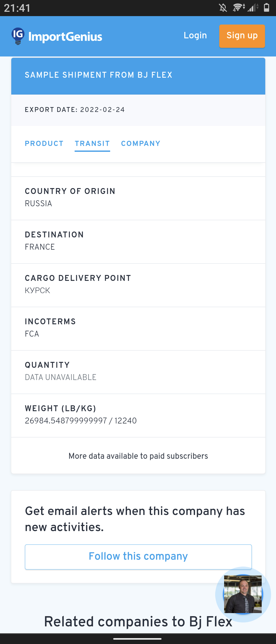
Task: Switch to the Product tab
Action: (x=44, y=144)
